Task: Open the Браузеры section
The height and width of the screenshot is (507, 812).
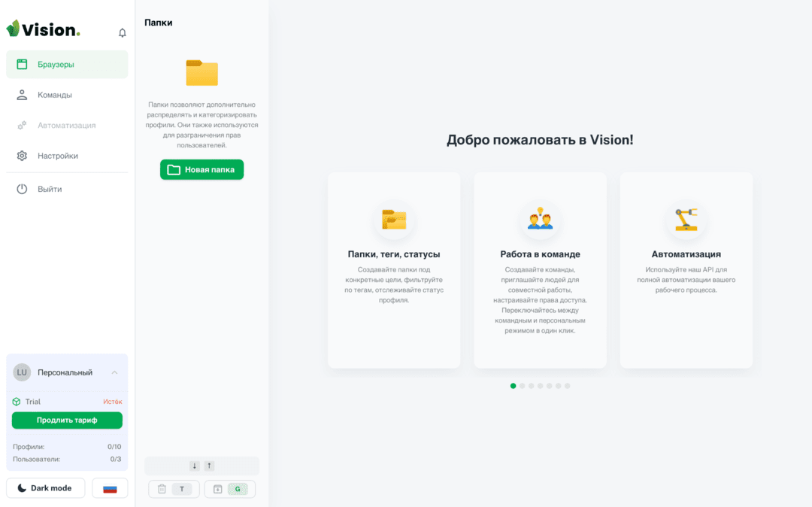Action: click(x=67, y=64)
